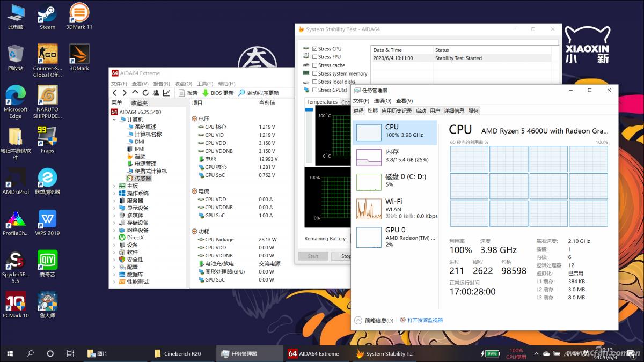Open PCMark 10 desktop icon
The image size is (644, 362).
pos(16,305)
